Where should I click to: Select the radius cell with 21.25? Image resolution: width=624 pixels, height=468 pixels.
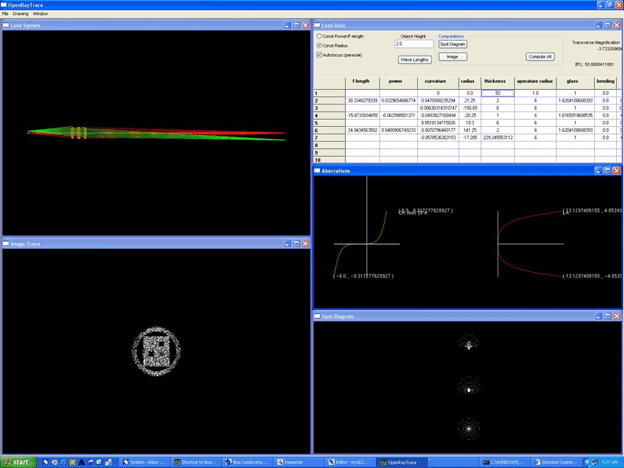[470, 101]
